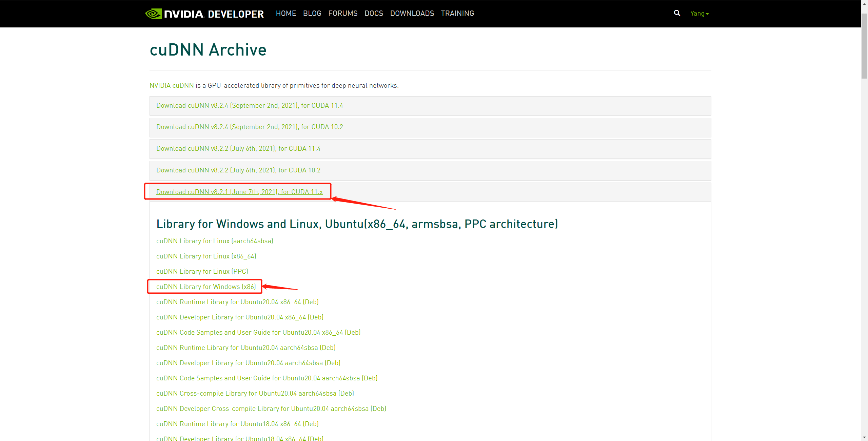
Task: Open the TRAINING navigation item
Action: point(457,14)
